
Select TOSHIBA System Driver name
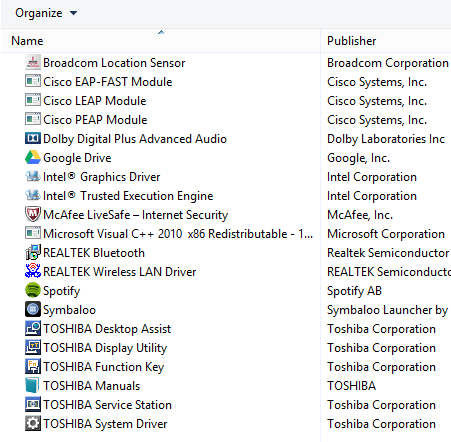[105, 424]
